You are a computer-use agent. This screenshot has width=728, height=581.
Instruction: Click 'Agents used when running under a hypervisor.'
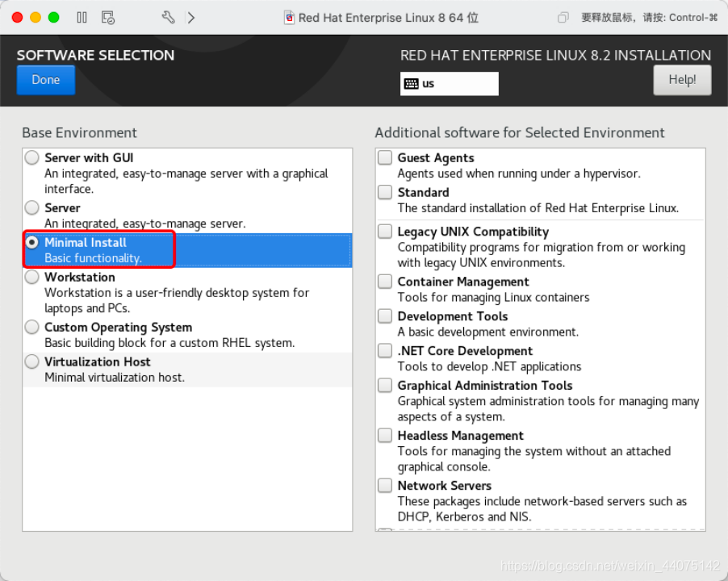pyautogui.click(x=519, y=173)
